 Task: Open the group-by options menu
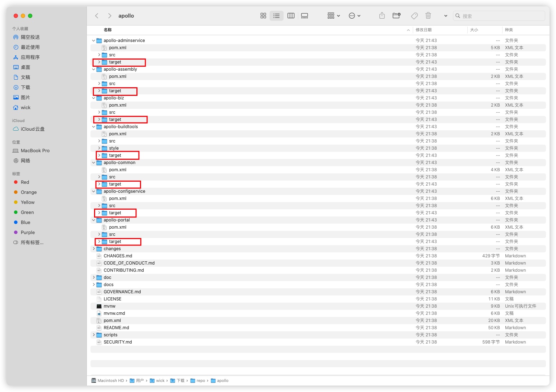[x=333, y=16]
